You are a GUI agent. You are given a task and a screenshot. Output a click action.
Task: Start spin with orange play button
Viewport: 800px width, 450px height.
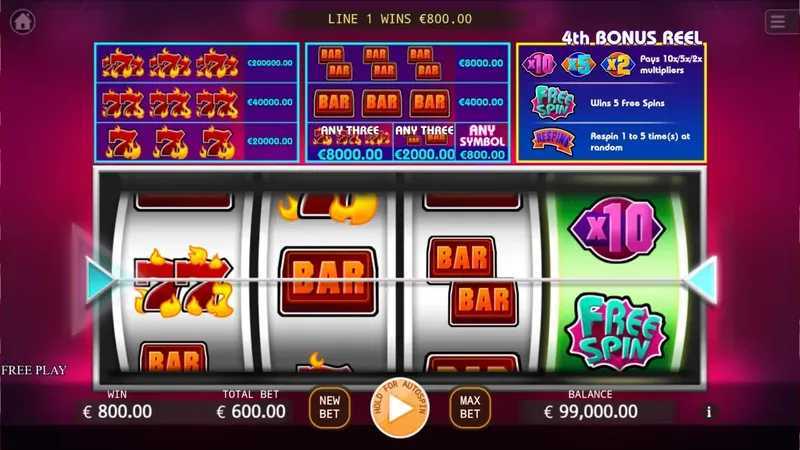(400, 408)
